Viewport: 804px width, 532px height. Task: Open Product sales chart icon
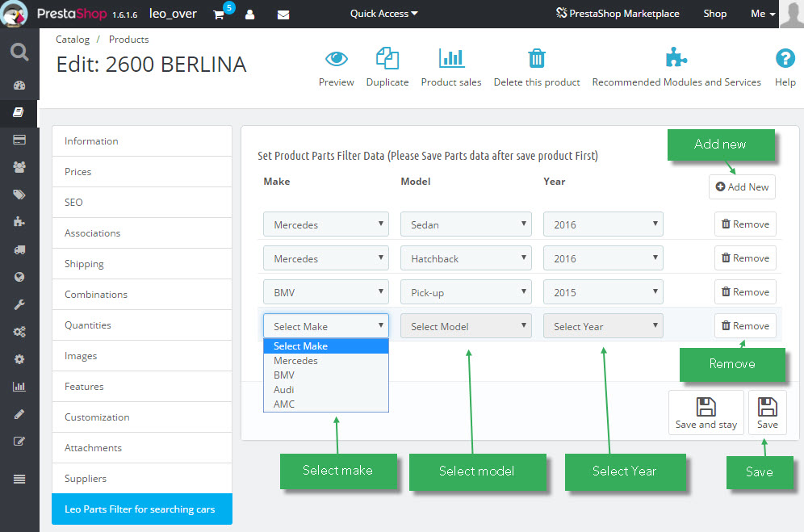click(x=451, y=58)
